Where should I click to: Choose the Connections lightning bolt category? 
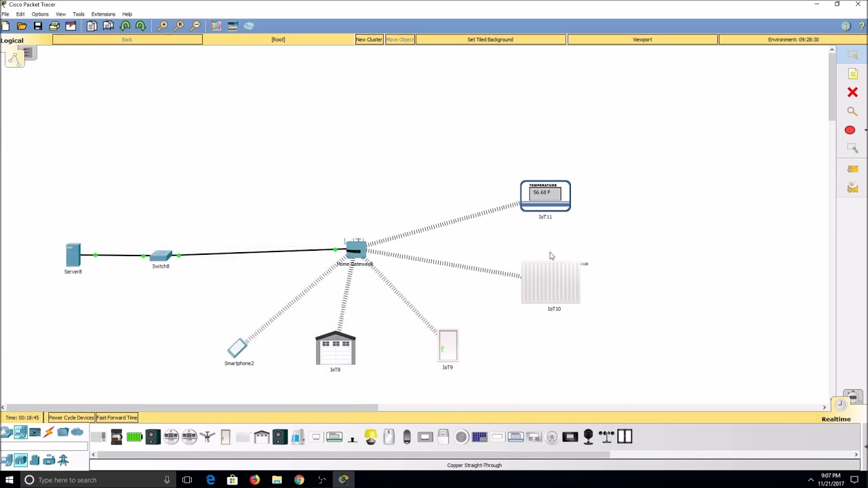coord(49,432)
